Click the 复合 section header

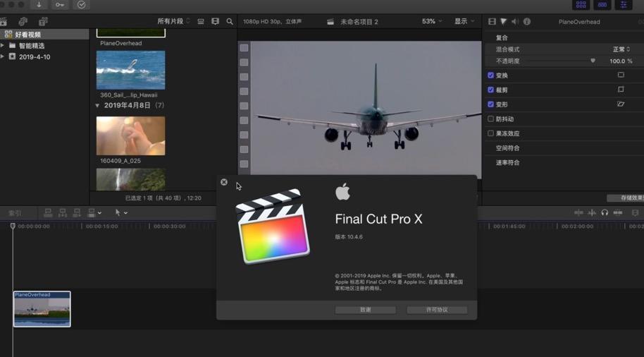coord(502,38)
